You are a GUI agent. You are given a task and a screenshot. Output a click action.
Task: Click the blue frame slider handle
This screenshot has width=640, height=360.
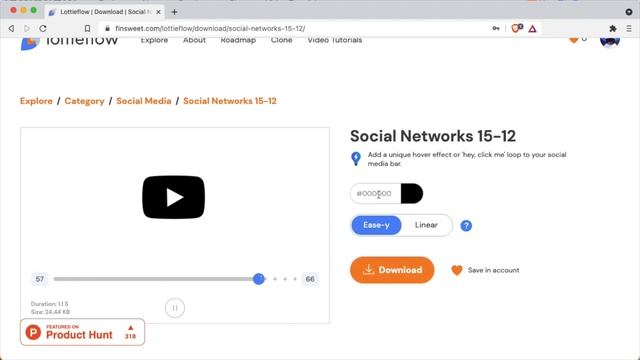tap(259, 279)
